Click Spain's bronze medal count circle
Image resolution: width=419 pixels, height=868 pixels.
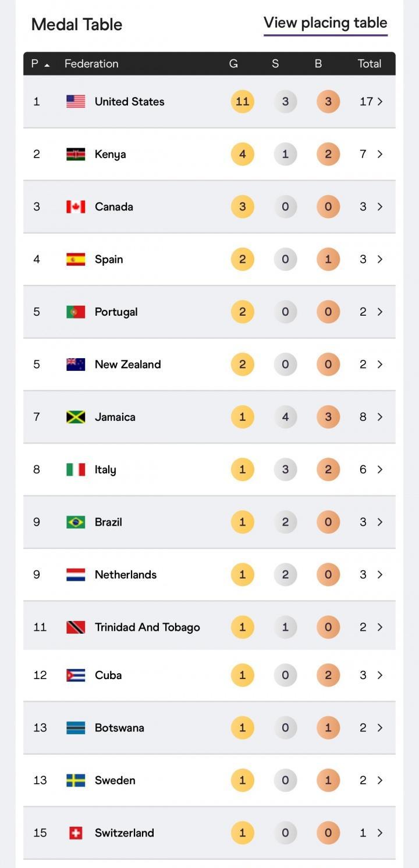click(x=328, y=259)
